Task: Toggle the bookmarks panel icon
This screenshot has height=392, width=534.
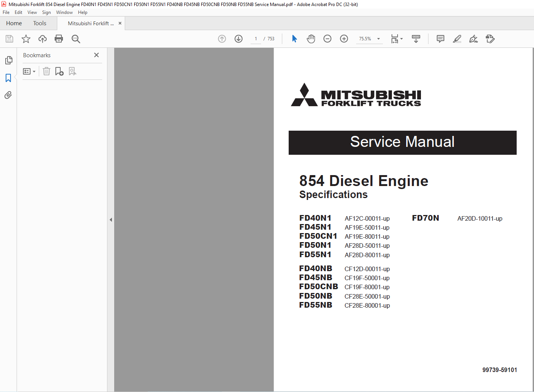Action: point(8,78)
